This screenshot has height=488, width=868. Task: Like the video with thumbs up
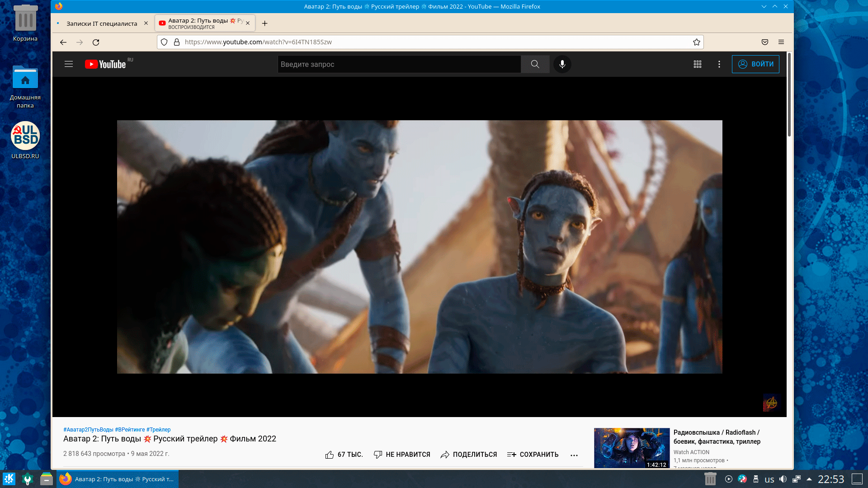coord(330,455)
